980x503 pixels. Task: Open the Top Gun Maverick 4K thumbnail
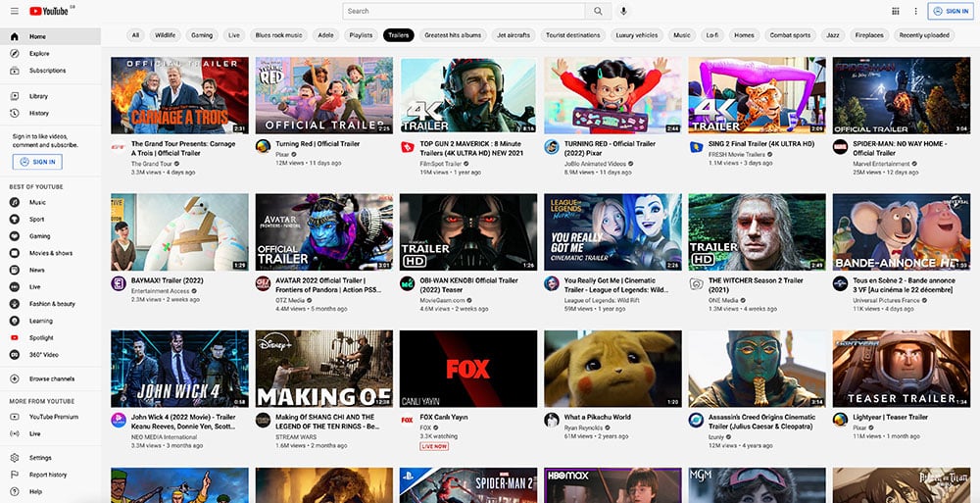pos(468,96)
